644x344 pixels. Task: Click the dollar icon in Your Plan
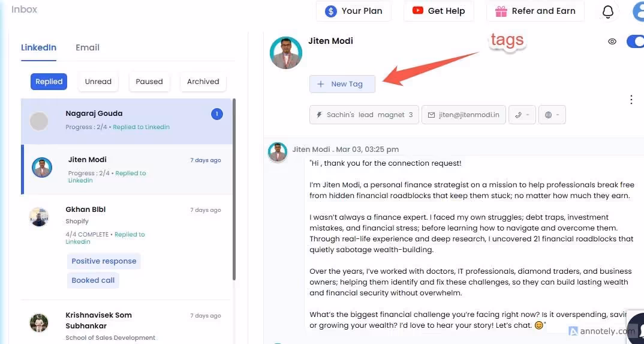pyautogui.click(x=330, y=11)
